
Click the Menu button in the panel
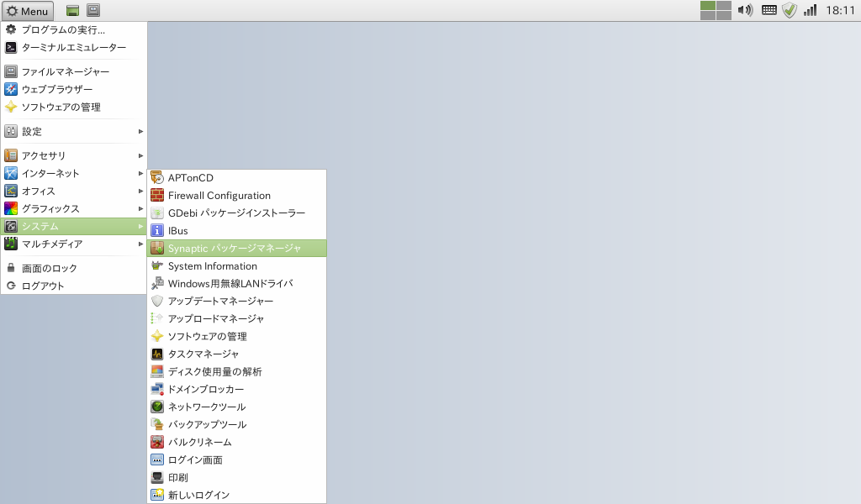click(x=28, y=10)
